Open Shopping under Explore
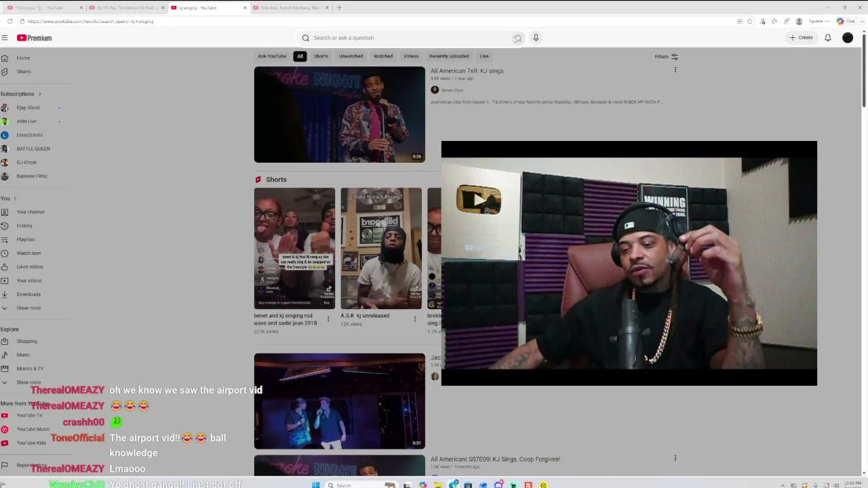This screenshot has width=868, height=488. point(26,341)
